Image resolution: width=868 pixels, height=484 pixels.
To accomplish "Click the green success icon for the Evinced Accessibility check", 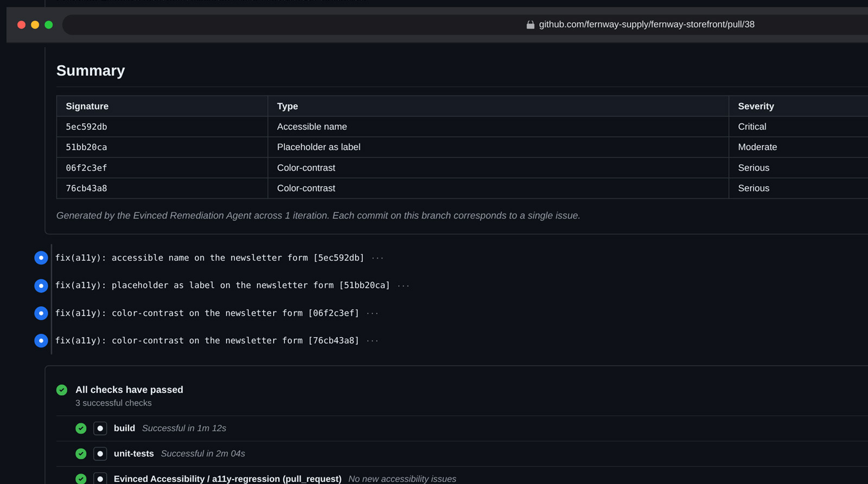I will pos(81,479).
